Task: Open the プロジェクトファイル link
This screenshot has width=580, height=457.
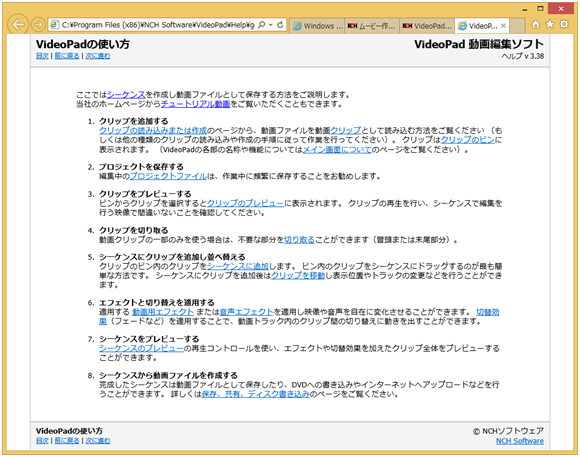Action: [168, 176]
